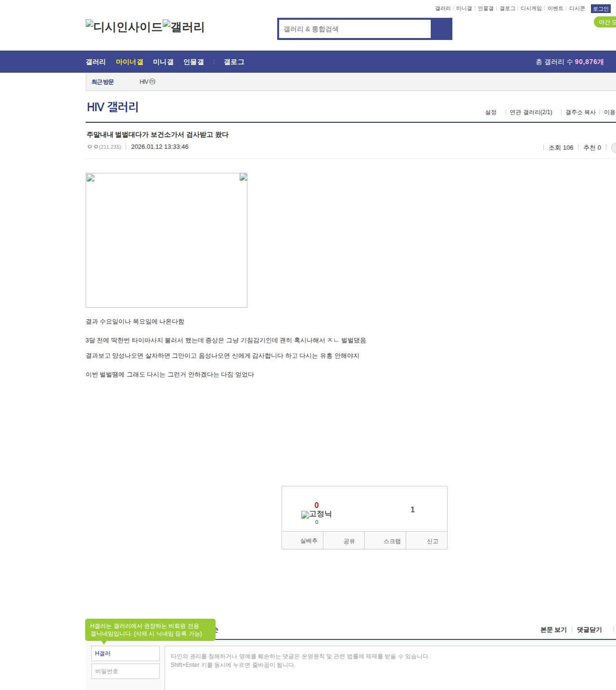Click the broken image icon in post body
Screen dimensions: 616x690
pyautogui.click(x=90, y=178)
